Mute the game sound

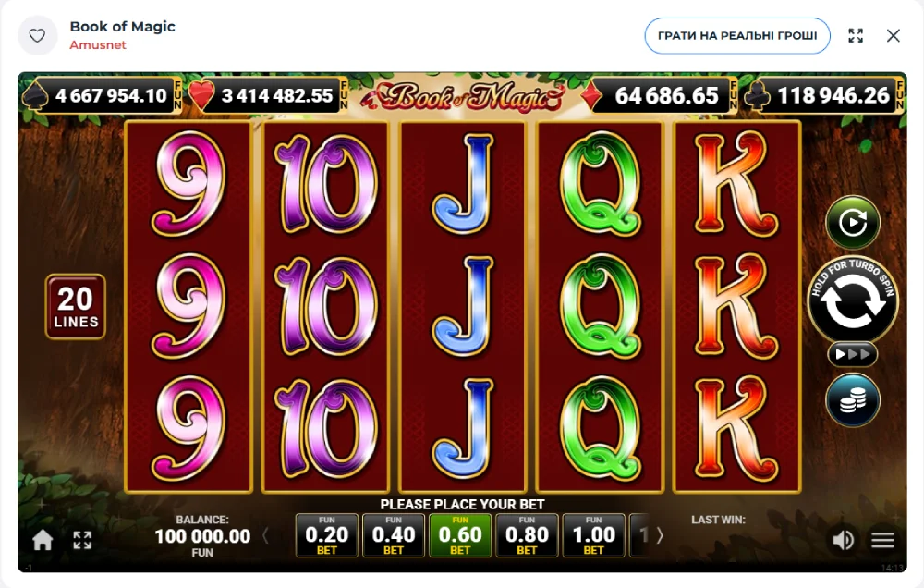click(x=843, y=540)
